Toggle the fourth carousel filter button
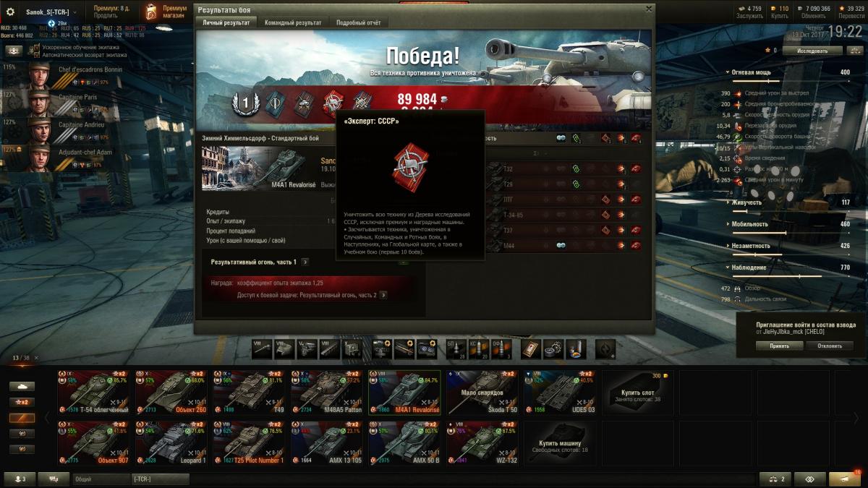The height and width of the screenshot is (488, 868). pyautogui.click(x=22, y=433)
